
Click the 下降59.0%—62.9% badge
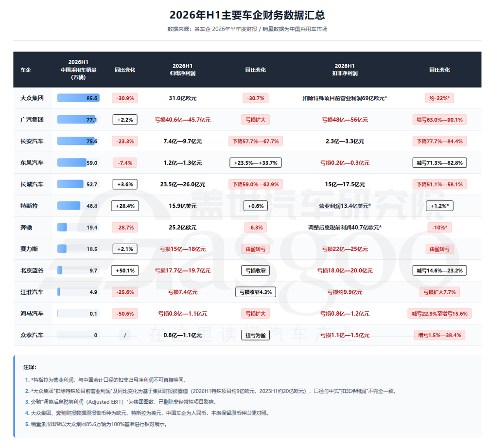tap(255, 184)
